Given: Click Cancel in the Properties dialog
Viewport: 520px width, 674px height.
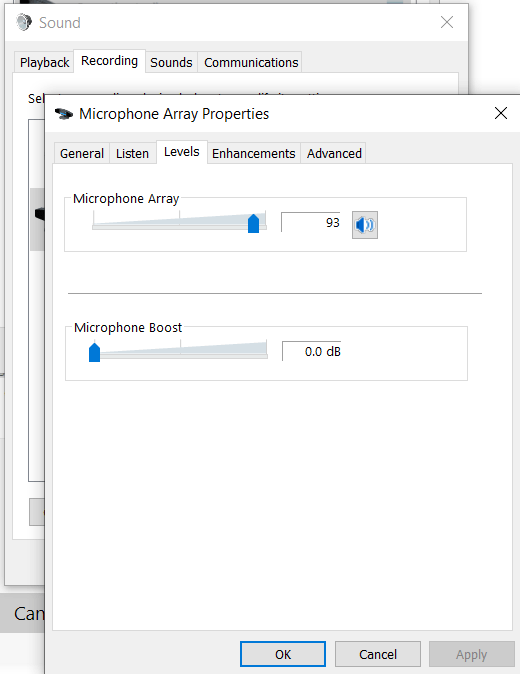Looking at the screenshot, I should (x=378, y=654).
